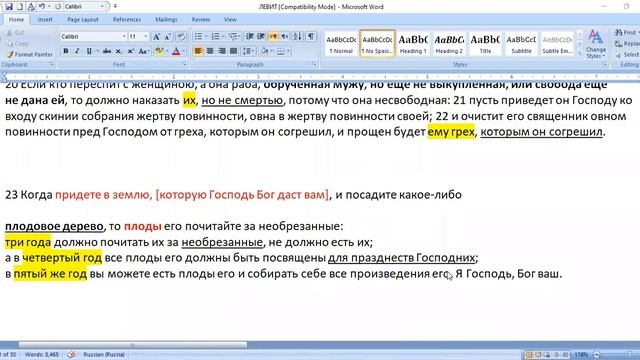
Task: Start a numbered list
Action: pos(215,37)
